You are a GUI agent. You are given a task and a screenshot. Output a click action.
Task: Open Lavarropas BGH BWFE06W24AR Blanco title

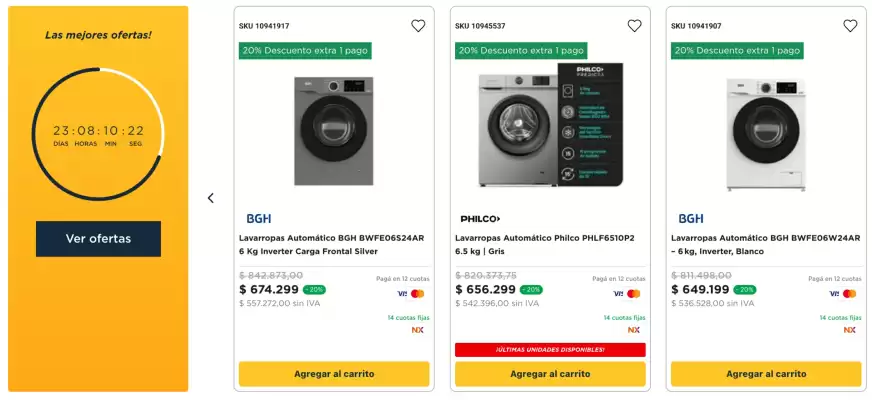coord(764,244)
